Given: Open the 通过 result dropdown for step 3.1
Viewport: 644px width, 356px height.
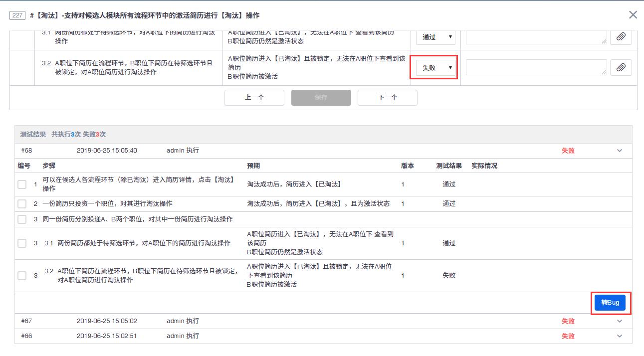Looking at the screenshot, I should pos(436,37).
